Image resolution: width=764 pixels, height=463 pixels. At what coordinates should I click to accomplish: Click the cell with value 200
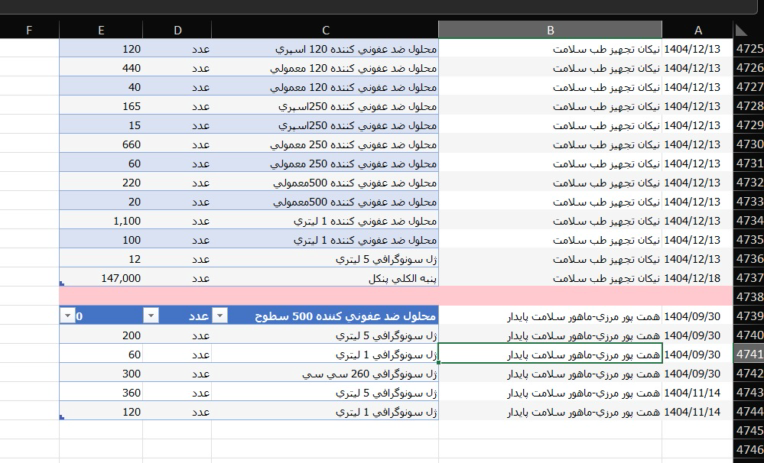[x=101, y=335]
